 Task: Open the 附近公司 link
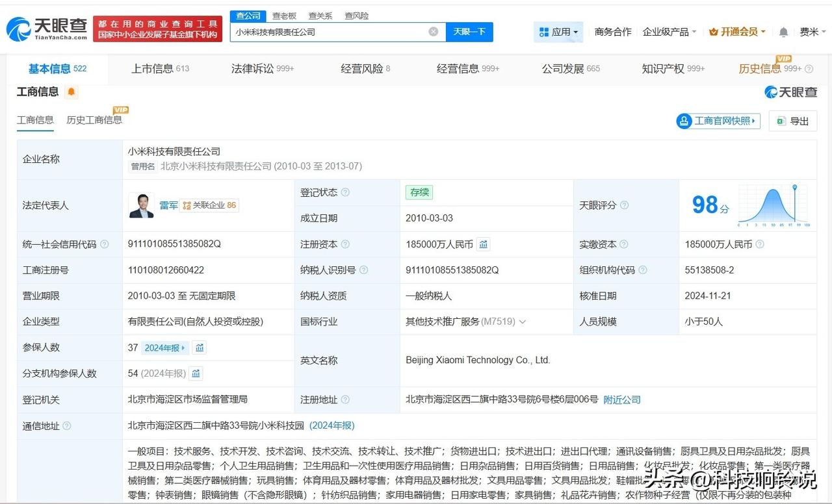coord(622,400)
